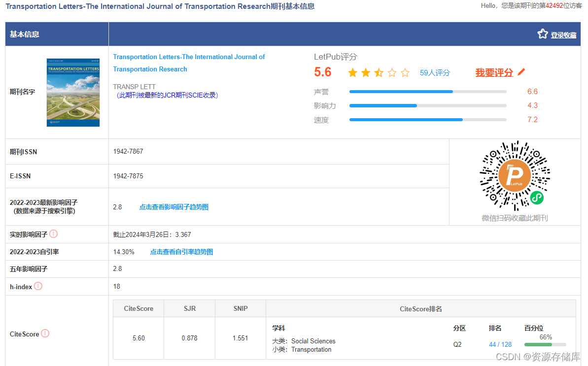Click the info icon next to 实时影响因子
This screenshot has height=366, width=588.
pos(54,234)
